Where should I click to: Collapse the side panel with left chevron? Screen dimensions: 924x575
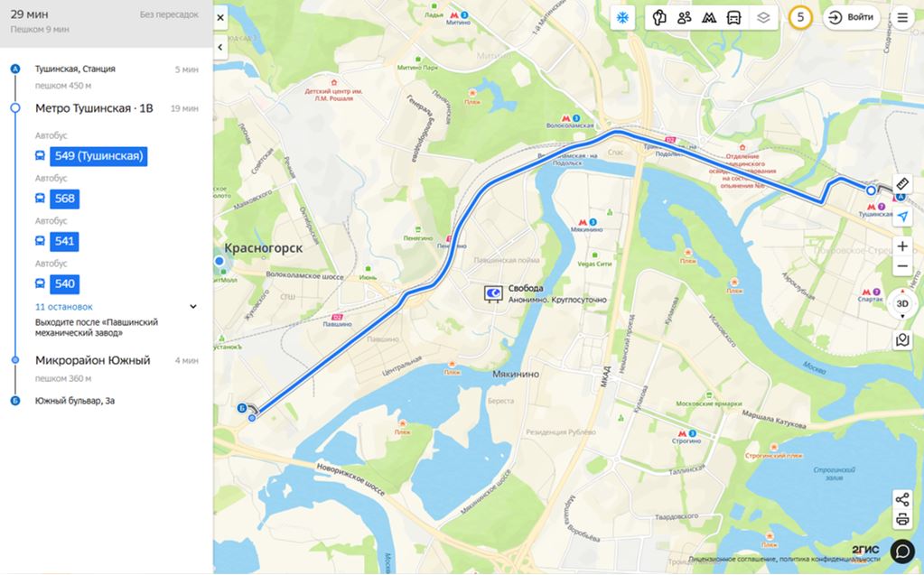pos(220,47)
